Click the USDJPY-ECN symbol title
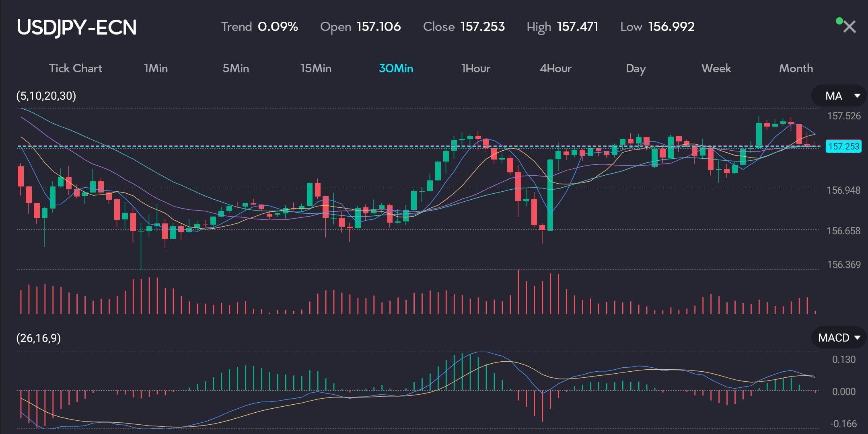Screen dimensions: 868x434 (76, 27)
